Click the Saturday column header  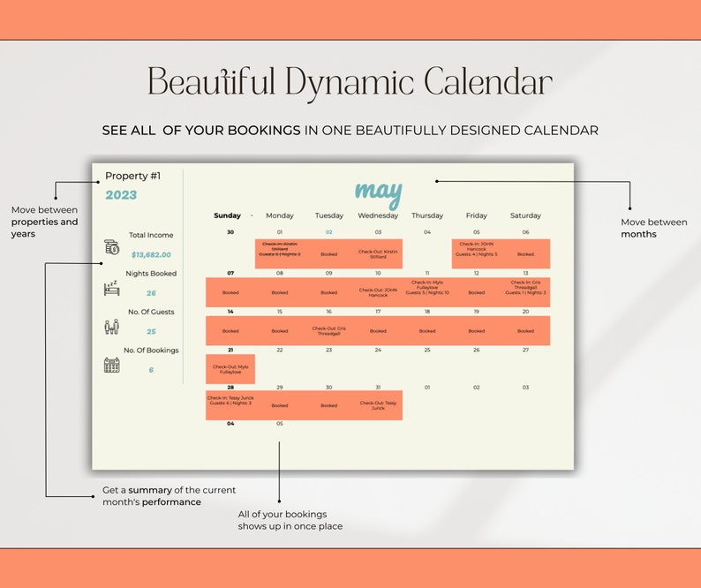pyautogui.click(x=526, y=215)
